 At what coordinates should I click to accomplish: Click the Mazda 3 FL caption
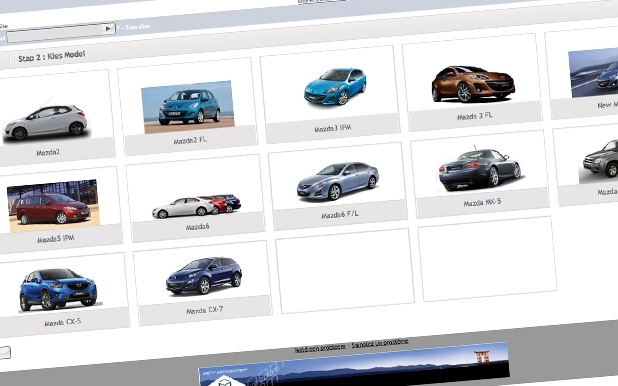[x=475, y=116]
